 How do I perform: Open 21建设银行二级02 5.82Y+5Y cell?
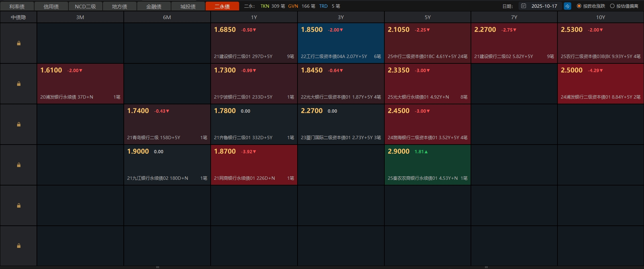tap(514, 43)
